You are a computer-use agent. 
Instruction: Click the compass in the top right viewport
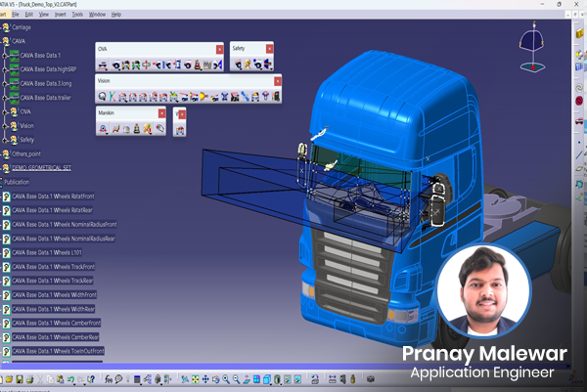529,44
